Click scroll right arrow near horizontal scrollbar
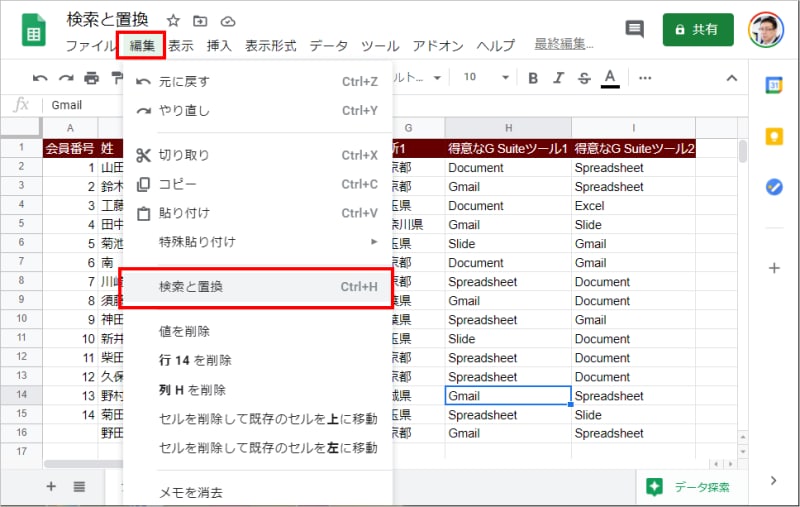Screen dimensions: 800x507 (731, 464)
